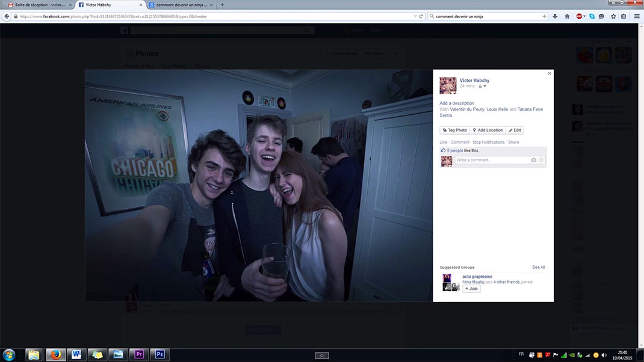The height and width of the screenshot is (362, 644).
Task: Click the Tag Photo button
Action: pos(454,130)
